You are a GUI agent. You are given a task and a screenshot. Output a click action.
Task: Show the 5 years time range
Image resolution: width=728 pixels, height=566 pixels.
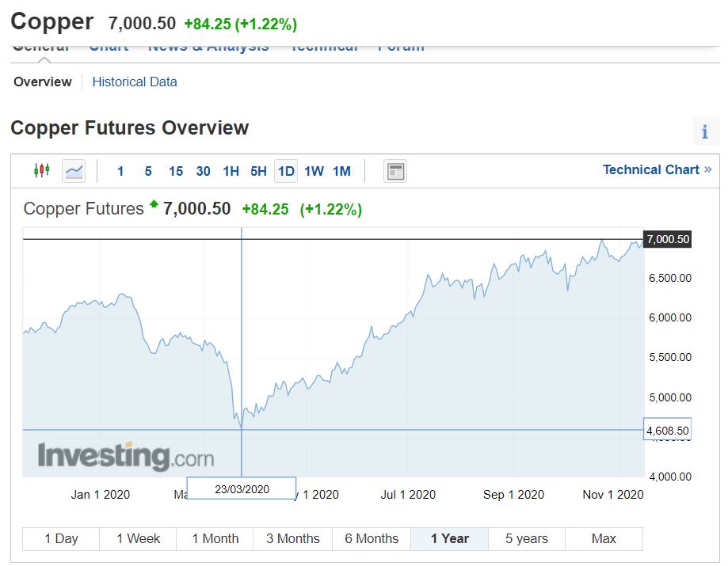[x=527, y=538]
